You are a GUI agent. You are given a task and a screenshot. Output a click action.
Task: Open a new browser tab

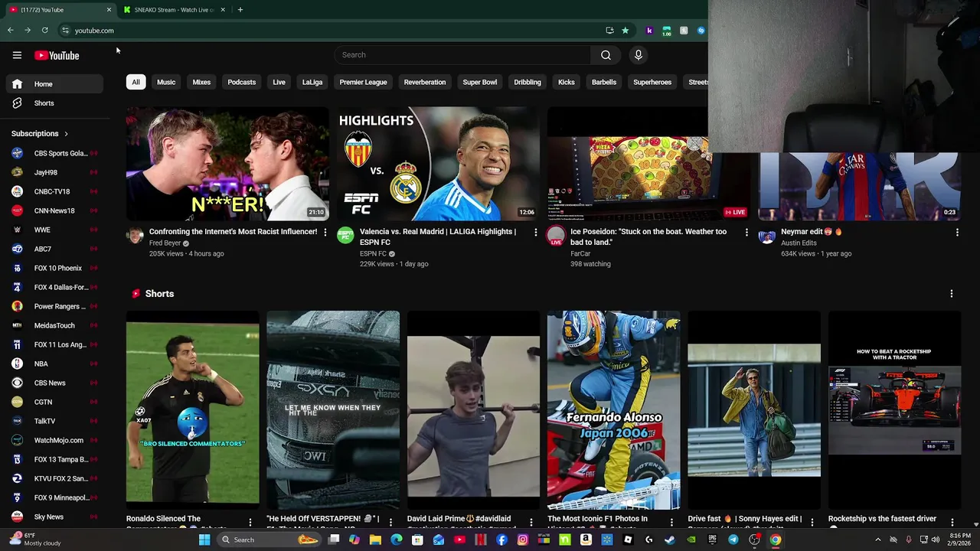240,10
